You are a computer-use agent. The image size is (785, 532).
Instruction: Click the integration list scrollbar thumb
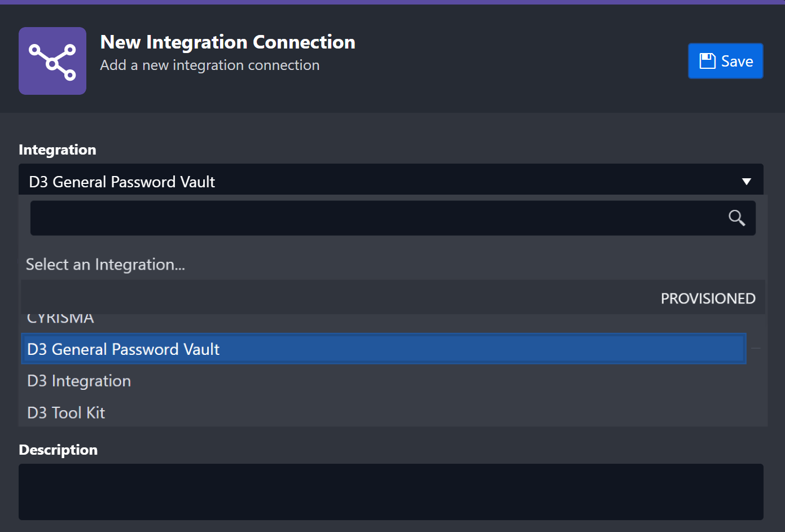point(756,349)
